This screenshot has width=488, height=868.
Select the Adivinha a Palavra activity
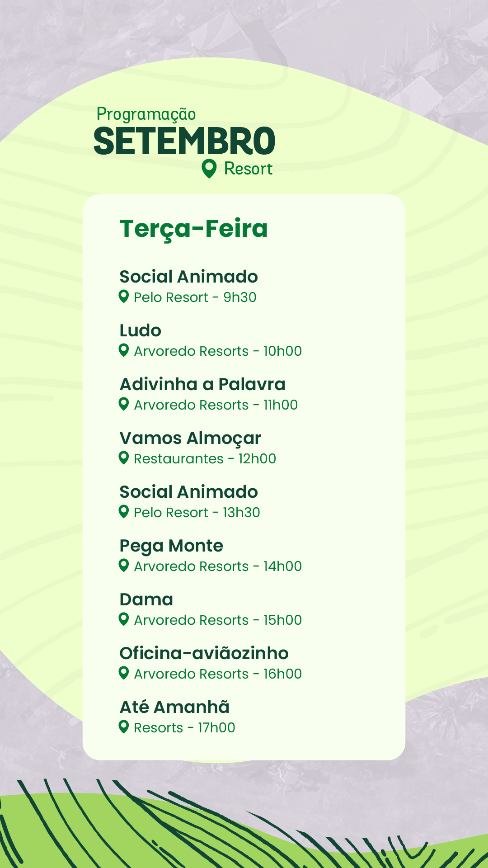tap(202, 384)
